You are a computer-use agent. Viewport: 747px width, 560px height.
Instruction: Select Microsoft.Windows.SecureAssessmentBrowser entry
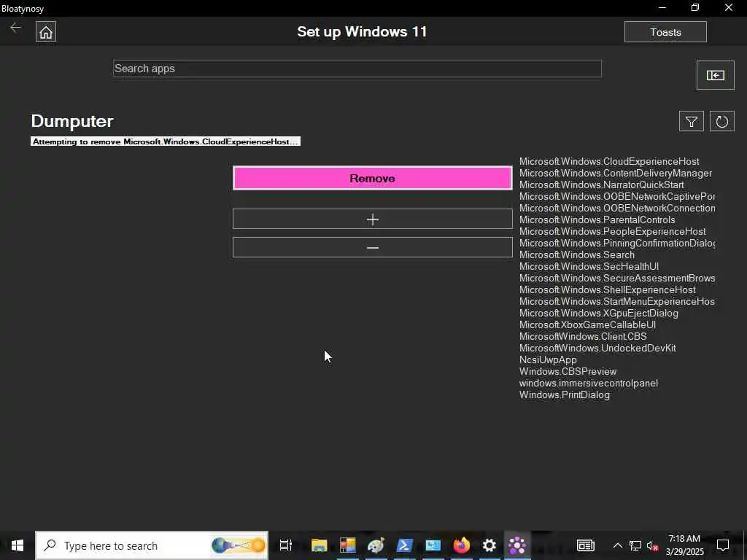click(617, 278)
